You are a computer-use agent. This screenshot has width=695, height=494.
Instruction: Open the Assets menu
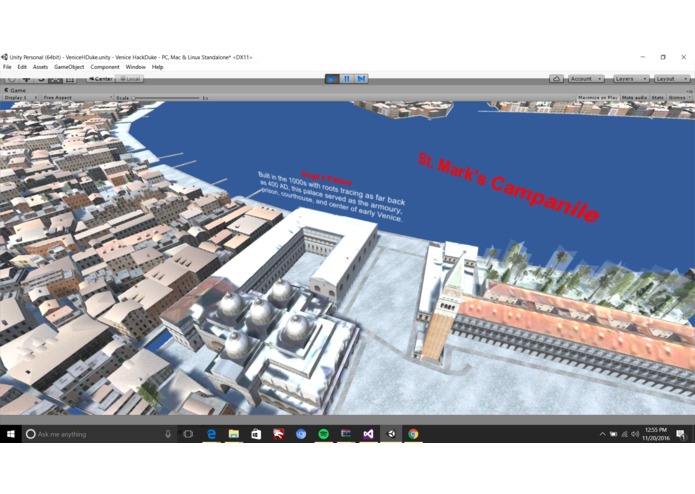click(x=40, y=67)
